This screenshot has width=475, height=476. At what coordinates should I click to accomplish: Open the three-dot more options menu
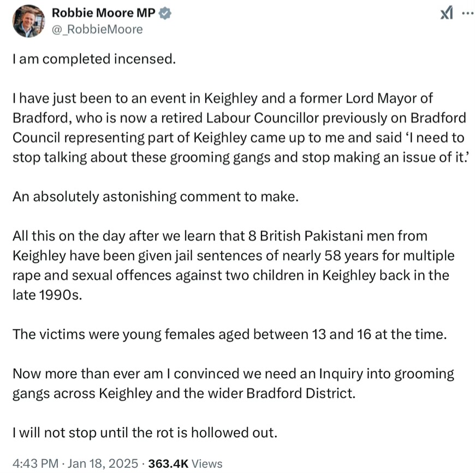pyautogui.click(x=467, y=13)
